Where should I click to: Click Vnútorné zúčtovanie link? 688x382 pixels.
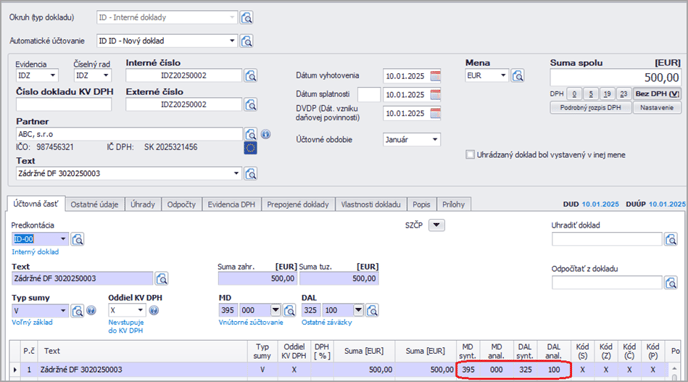click(251, 322)
